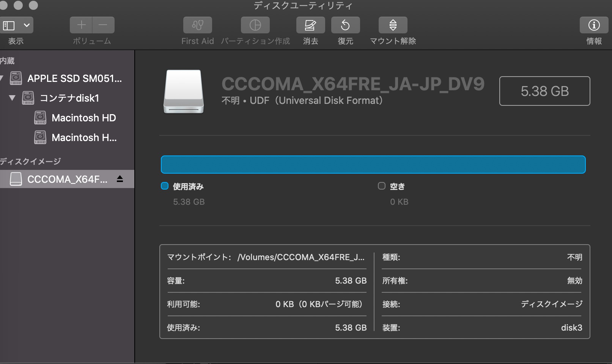Viewport: 612px width, 364px height.
Task: Collapse the コンテナdisk1 disclosure triangle
Action: (x=12, y=98)
